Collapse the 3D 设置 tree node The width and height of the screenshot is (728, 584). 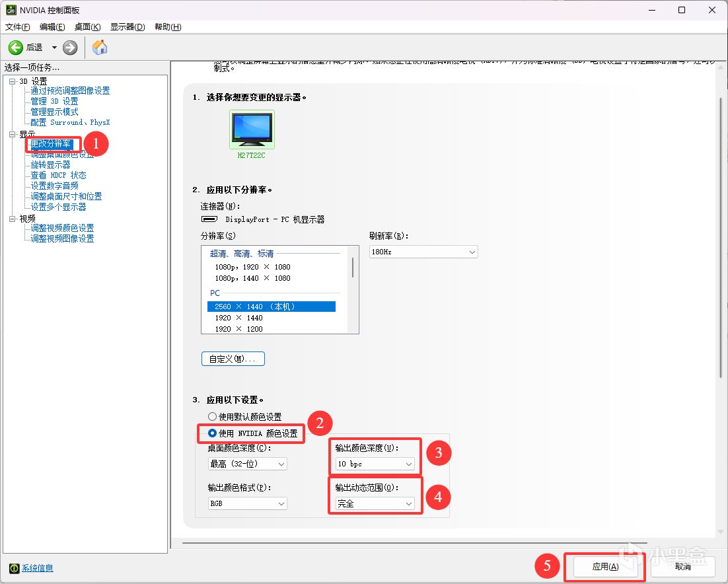(12, 81)
